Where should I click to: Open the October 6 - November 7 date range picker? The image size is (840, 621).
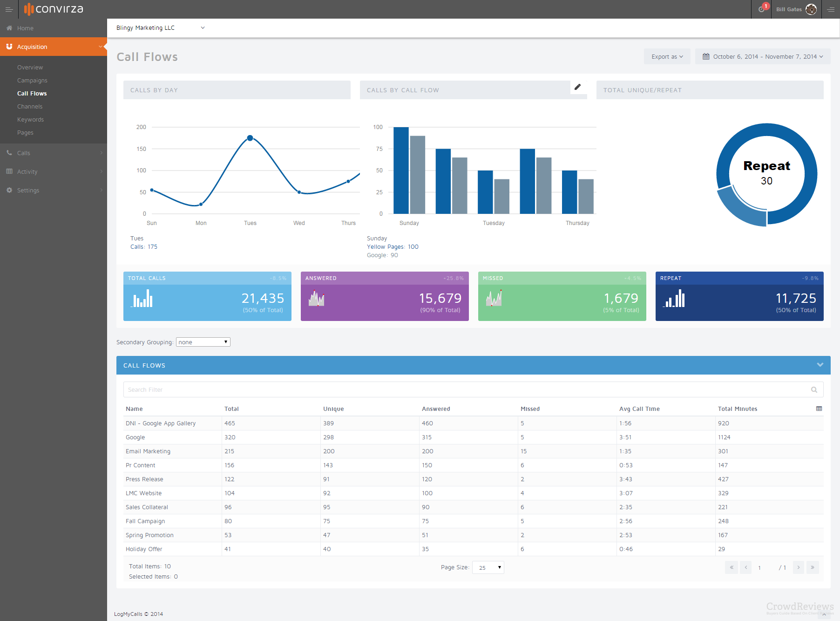[762, 56]
